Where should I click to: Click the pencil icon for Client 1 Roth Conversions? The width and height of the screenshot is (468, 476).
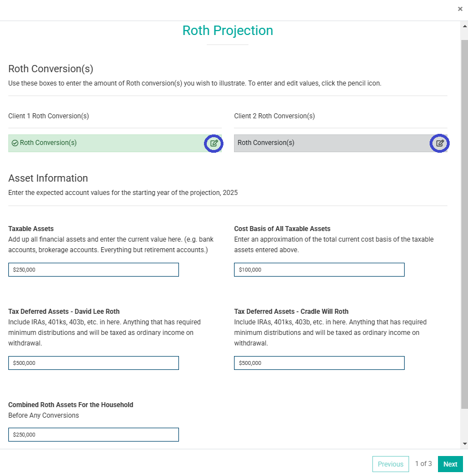pyautogui.click(x=214, y=143)
